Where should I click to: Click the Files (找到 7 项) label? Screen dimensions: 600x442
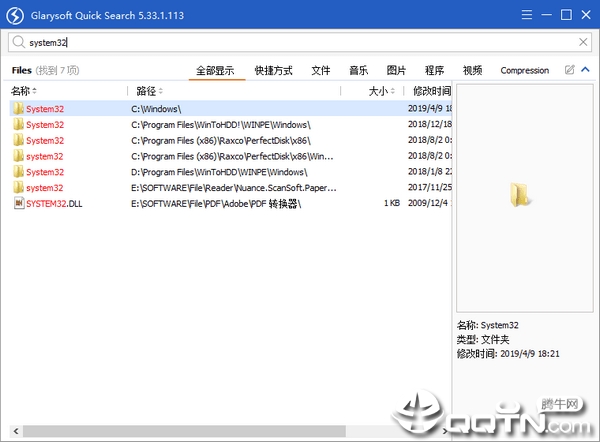(45, 70)
